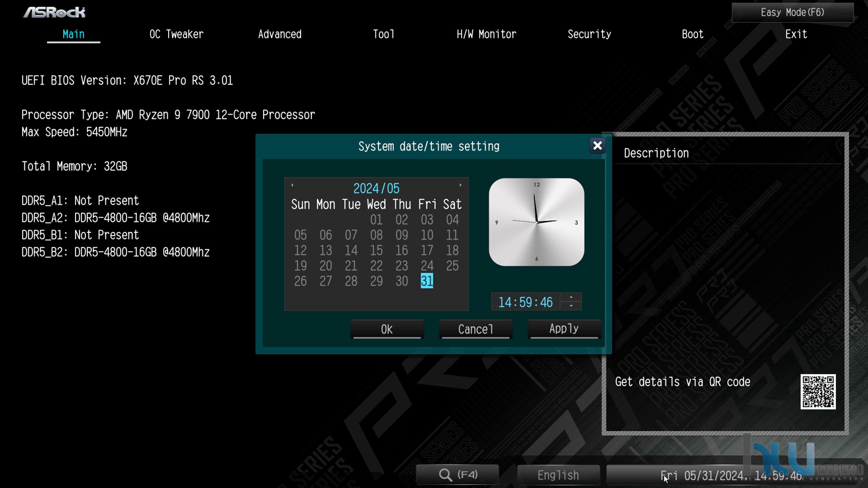Select highlighted day 31 in the calendar
Viewport: 868px width, 488px height.
[x=427, y=281]
